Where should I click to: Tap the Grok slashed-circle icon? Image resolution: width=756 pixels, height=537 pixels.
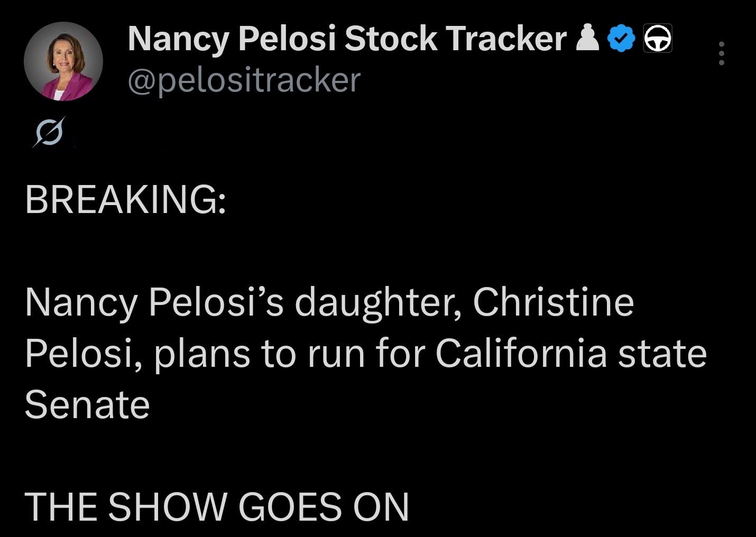pyautogui.click(x=49, y=131)
